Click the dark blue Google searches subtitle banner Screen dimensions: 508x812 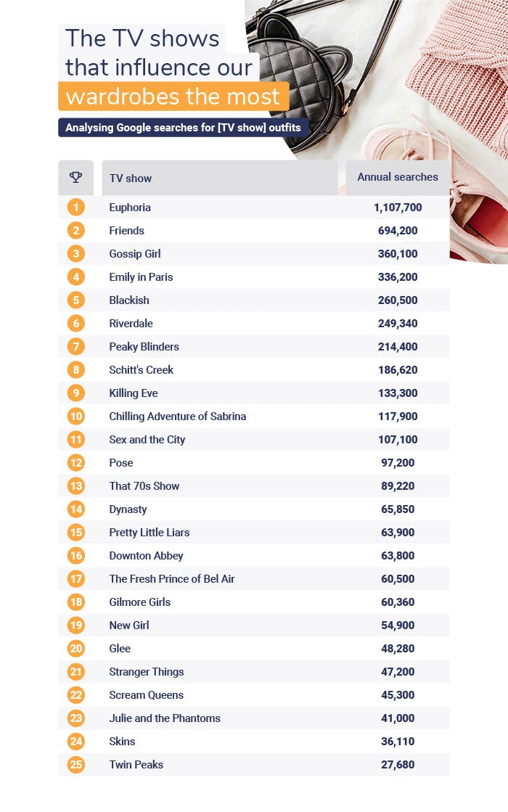coord(184,128)
